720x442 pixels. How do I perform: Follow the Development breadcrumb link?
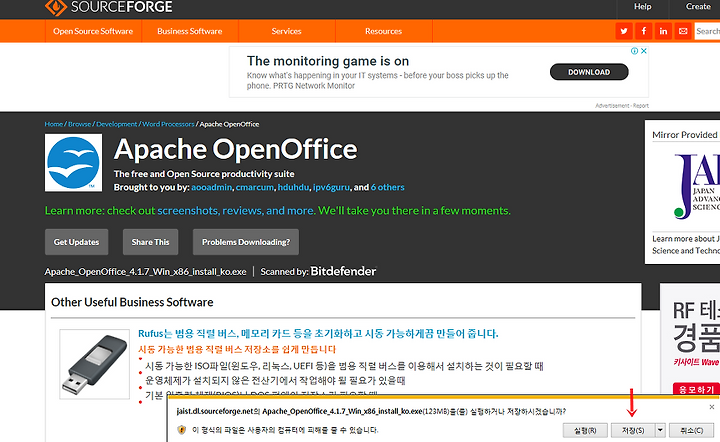(117, 124)
